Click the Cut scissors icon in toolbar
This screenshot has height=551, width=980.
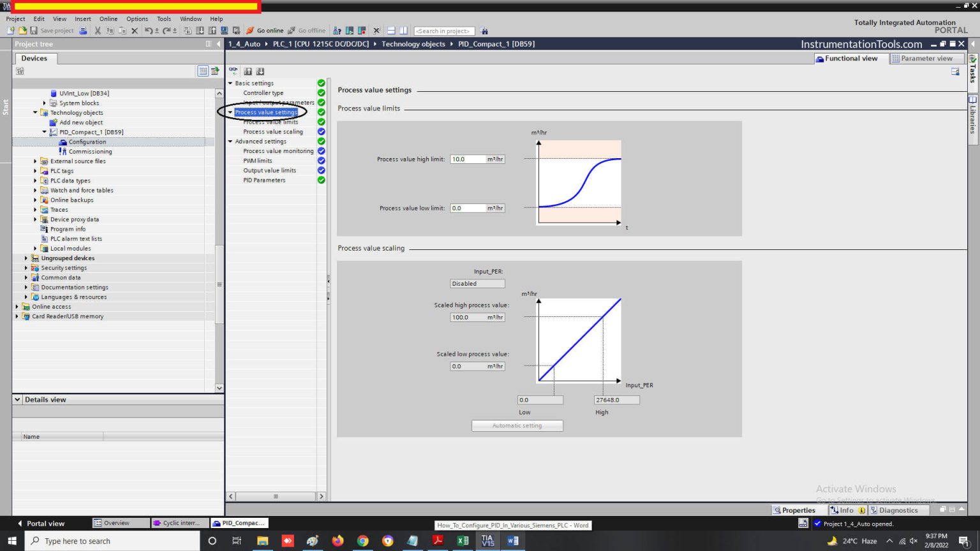point(98,31)
